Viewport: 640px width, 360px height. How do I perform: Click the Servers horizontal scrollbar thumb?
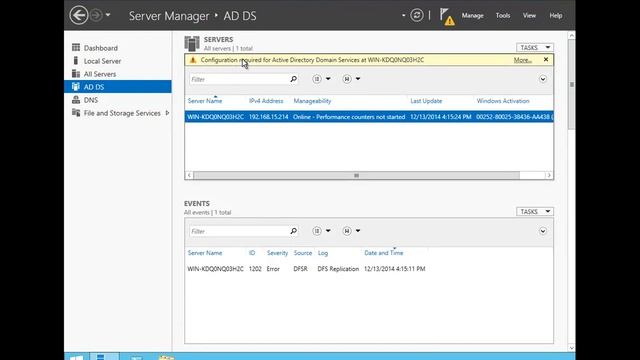(356, 176)
